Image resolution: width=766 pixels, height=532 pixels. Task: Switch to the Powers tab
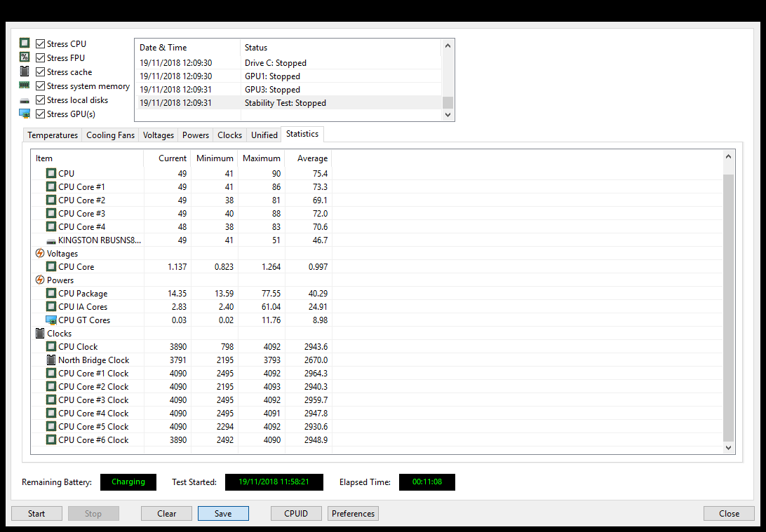pos(196,135)
